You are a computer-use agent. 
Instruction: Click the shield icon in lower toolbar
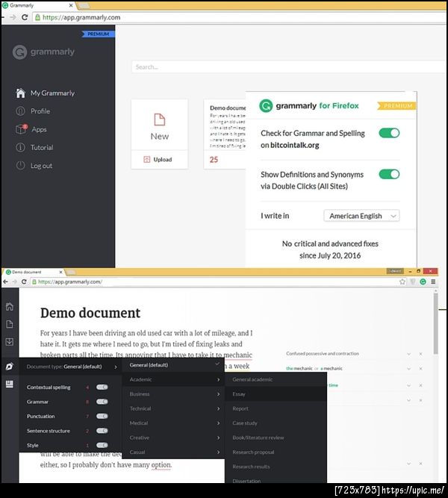pyautogui.click(x=413, y=281)
